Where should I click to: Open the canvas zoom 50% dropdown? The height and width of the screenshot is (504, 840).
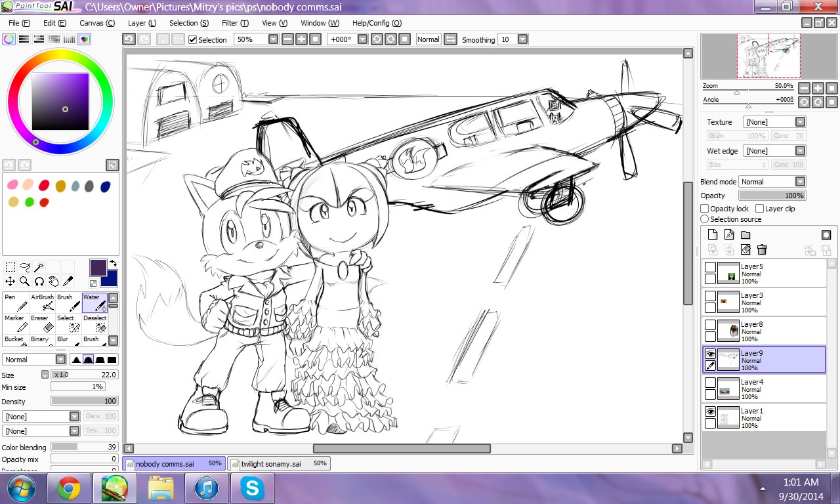coord(274,39)
